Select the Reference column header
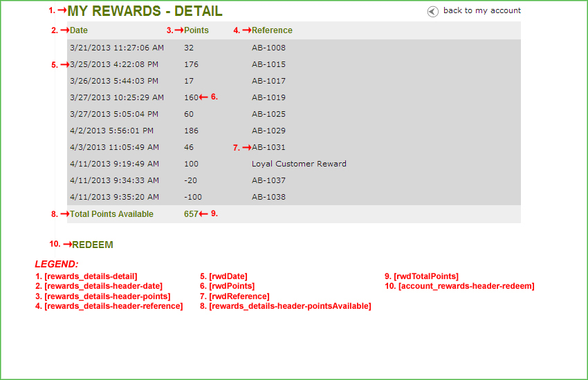The image size is (588, 380). click(272, 30)
